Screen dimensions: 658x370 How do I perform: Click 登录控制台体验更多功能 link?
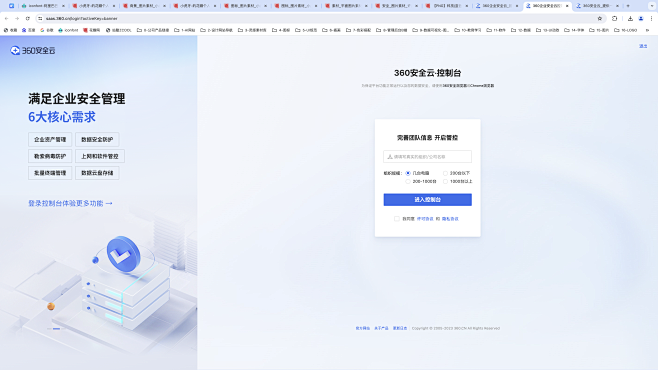[x=70, y=203]
